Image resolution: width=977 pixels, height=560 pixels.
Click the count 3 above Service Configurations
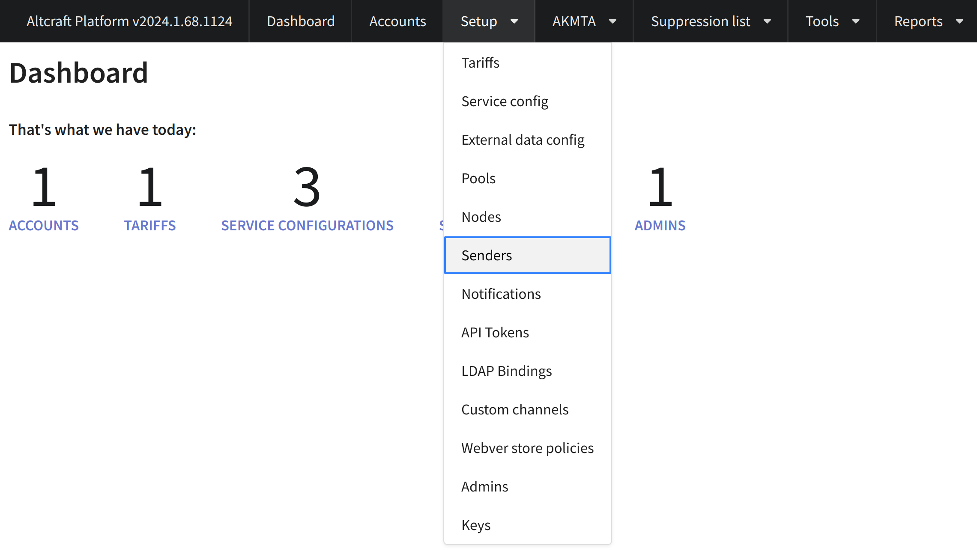pyautogui.click(x=307, y=187)
